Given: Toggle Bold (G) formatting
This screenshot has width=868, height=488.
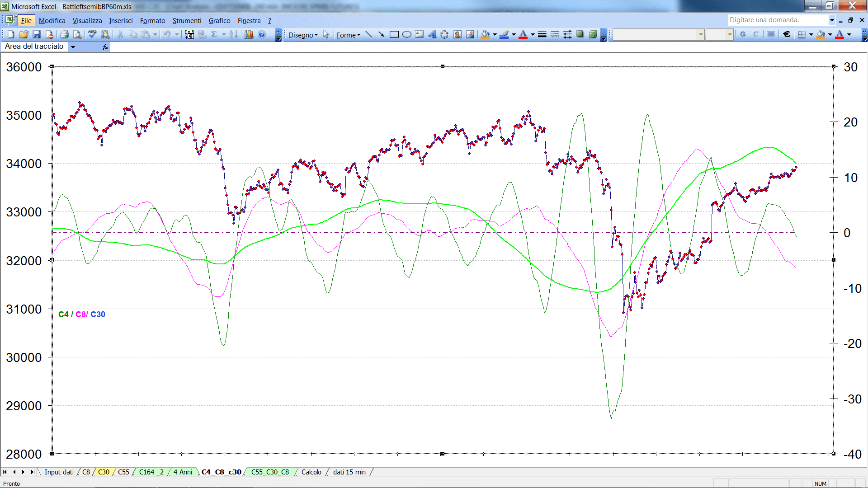Looking at the screenshot, I should tap(743, 34).
